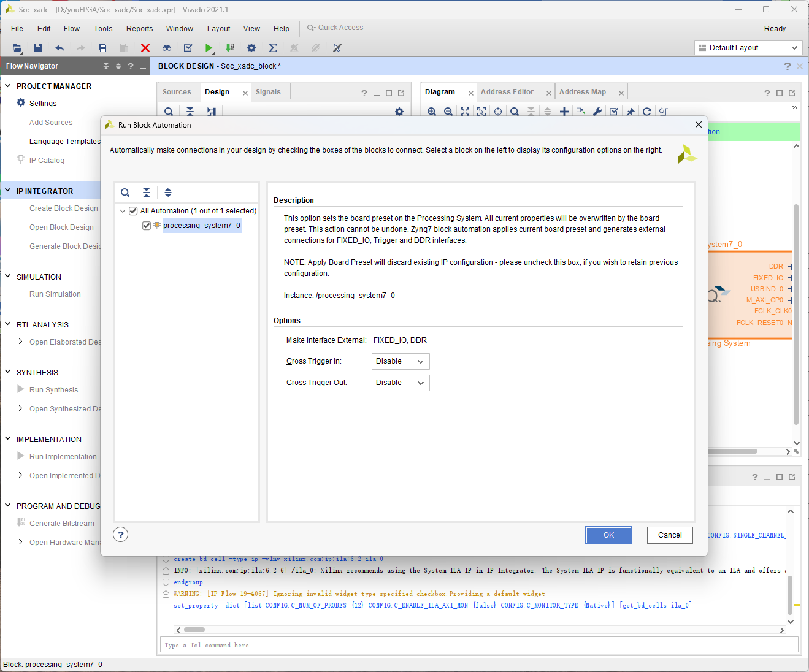Close the Run Block Automation dialog
Viewport: 809px width, 672px height.
(x=698, y=124)
